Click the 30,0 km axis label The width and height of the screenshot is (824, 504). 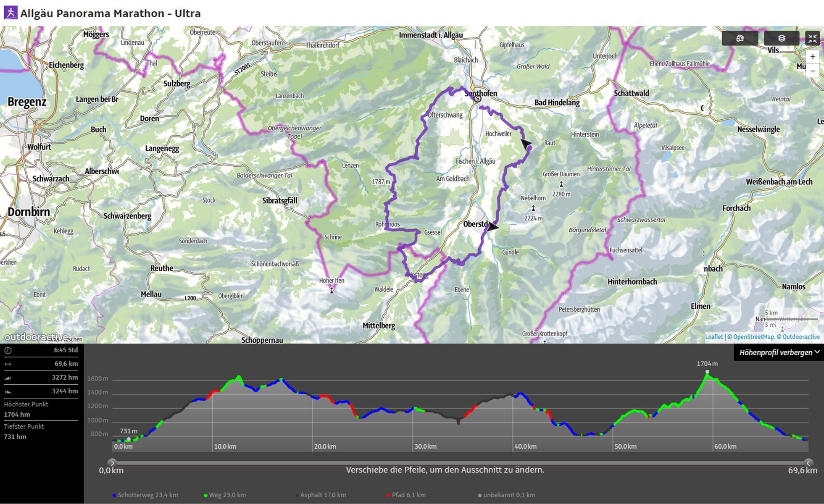(x=425, y=446)
